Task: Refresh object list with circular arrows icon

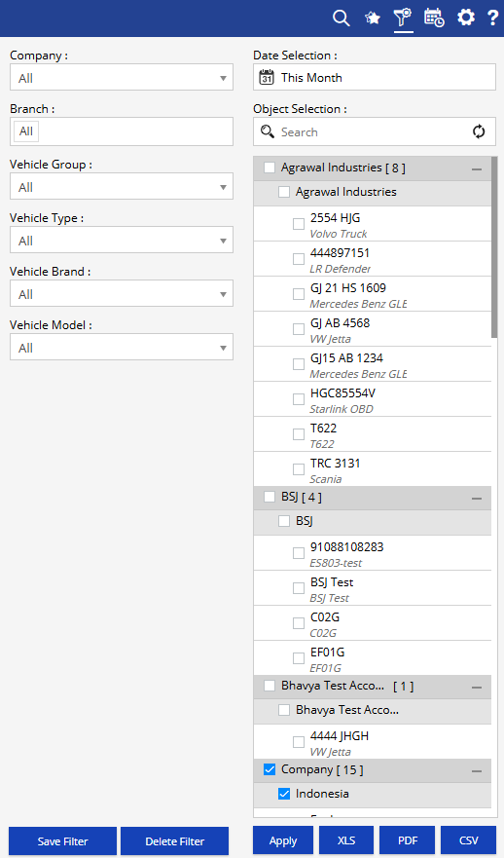Action: [x=479, y=131]
